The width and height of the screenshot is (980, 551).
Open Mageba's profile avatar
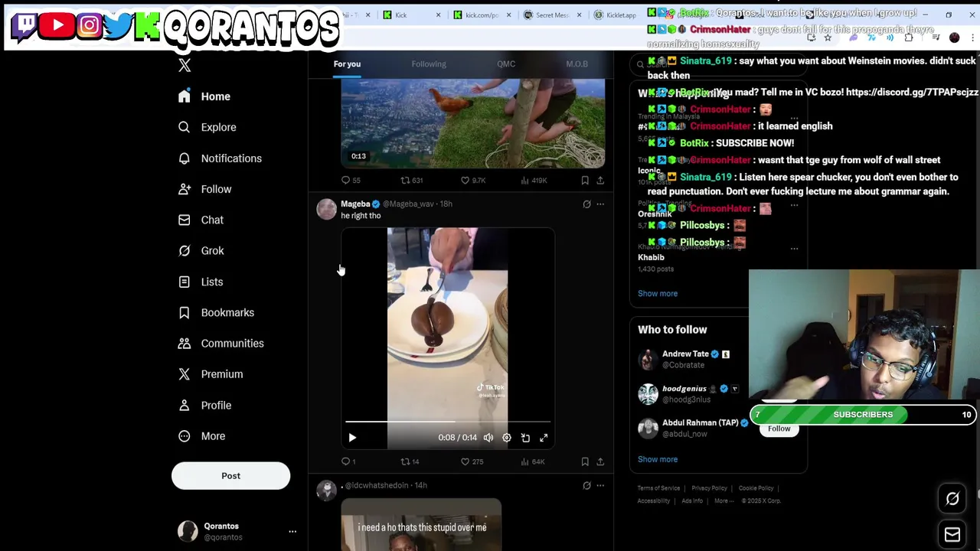point(326,209)
